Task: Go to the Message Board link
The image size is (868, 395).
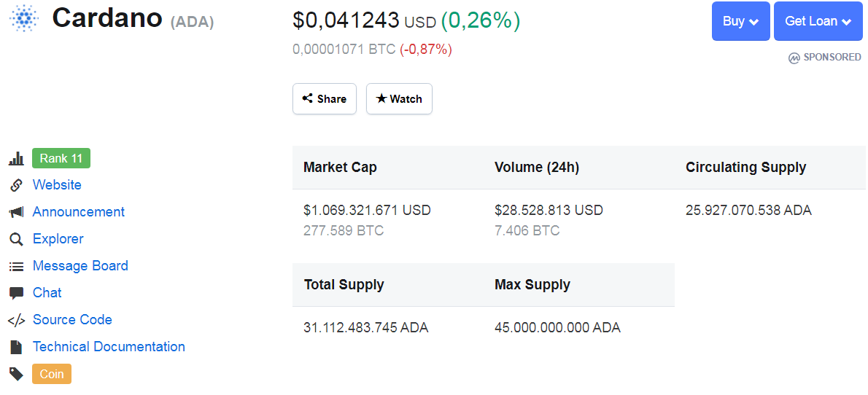Action: point(80,266)
